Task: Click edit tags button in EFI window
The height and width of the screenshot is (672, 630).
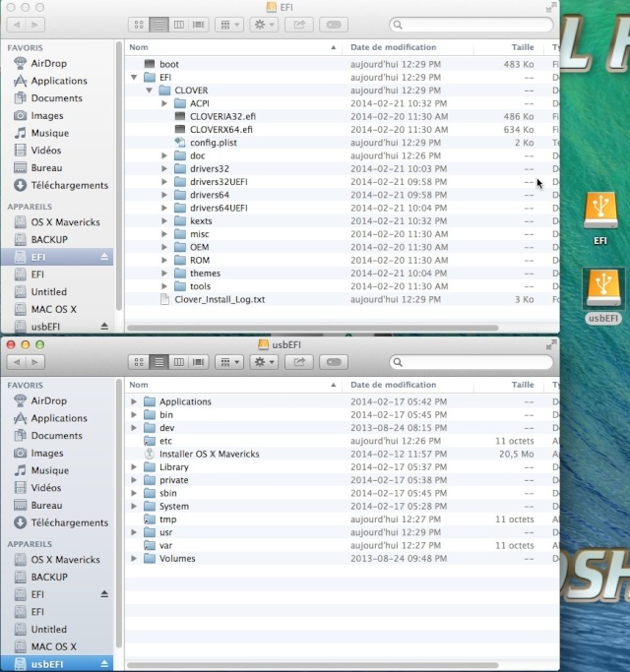Action: point(334,25)
